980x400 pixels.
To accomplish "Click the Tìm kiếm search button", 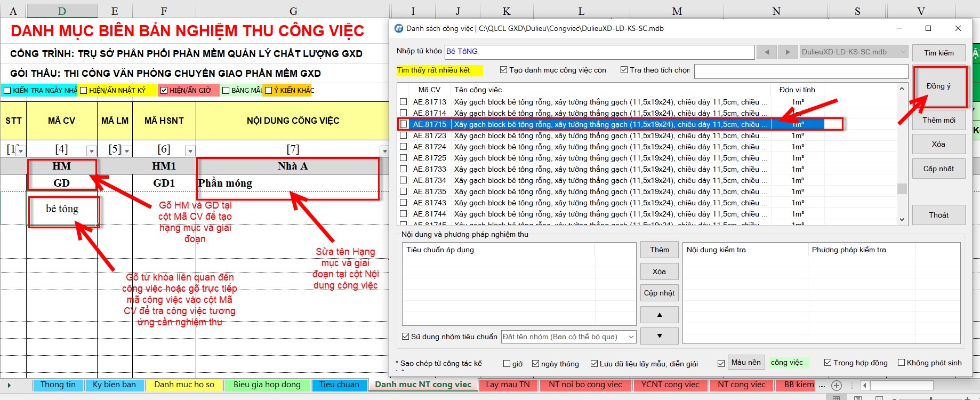I will [x=938, y=53].
